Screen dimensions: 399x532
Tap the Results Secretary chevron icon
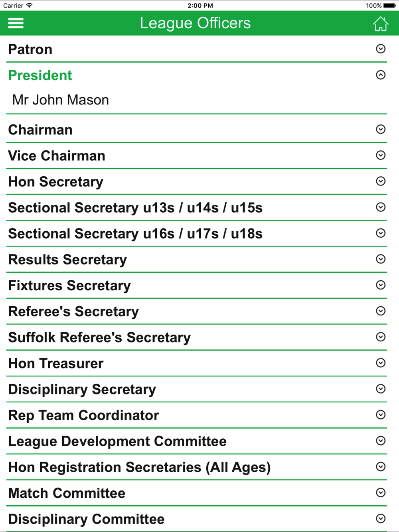coord(381,259)
